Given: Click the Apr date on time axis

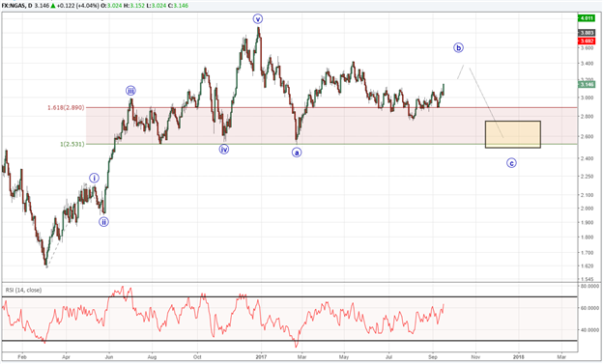Looking at the screenshot, I should (66, 357).
